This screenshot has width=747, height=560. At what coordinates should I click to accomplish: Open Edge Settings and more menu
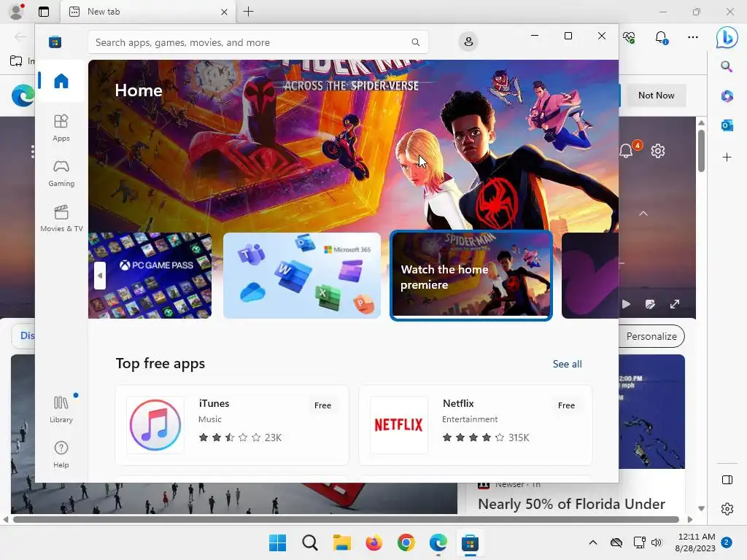(693, 37)
